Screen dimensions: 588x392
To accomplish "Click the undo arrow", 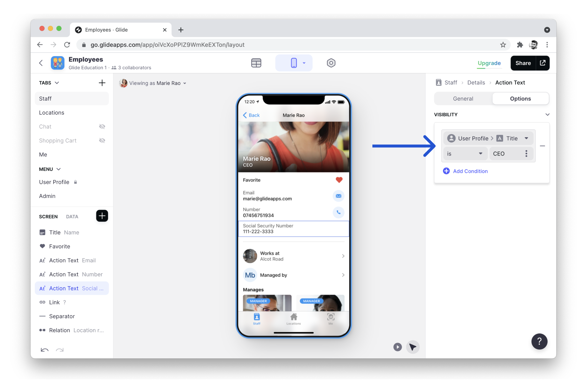I will [x=44, y=350].
